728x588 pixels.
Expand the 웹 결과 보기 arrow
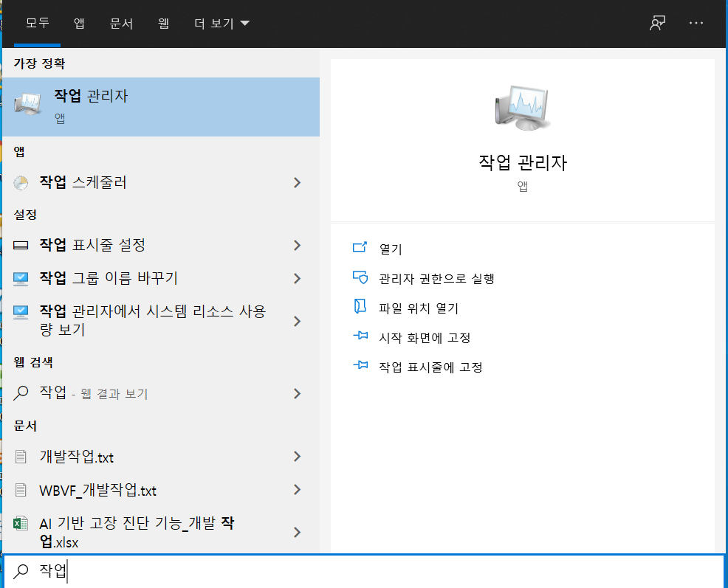click(297, 394)
